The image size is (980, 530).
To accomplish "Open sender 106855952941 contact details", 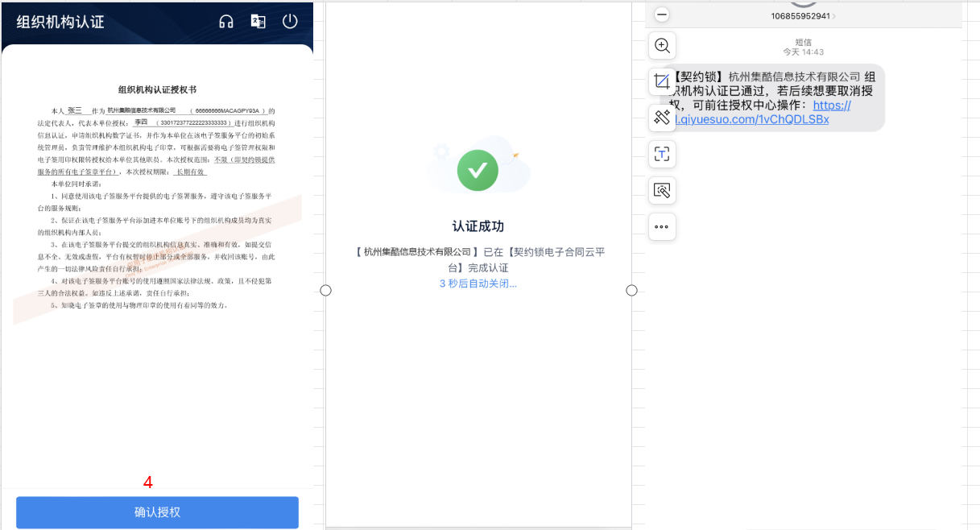I will (803, 16).
